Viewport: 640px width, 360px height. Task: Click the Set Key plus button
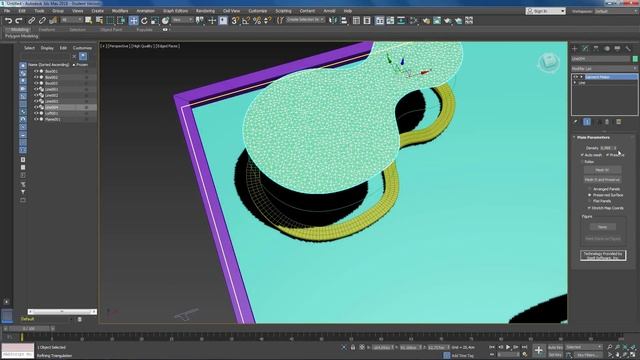(538, 350)
